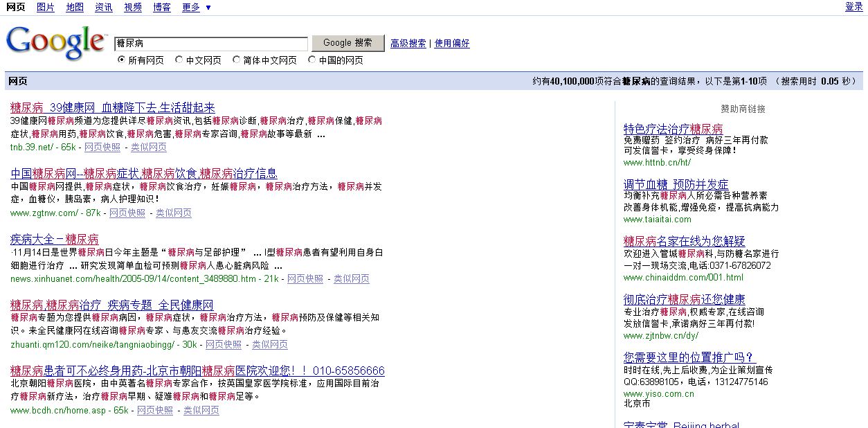Open result 疾病大全－糖尿病
The height and width of the screenshot is (428, 868).
(x=55, y=239)
